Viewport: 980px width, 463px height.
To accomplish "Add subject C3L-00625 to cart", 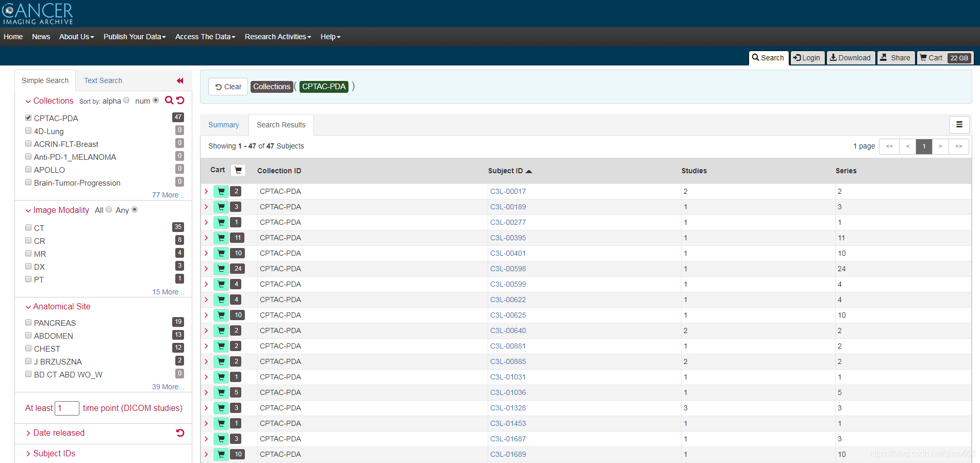I will tap(221, 315).
